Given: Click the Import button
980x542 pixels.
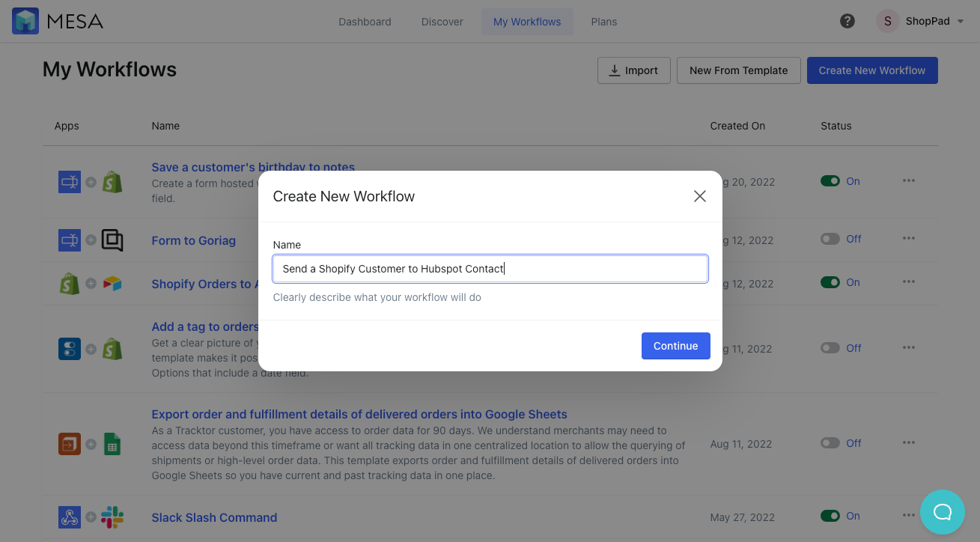Looking at the screenshot, I should coord(634,70).
